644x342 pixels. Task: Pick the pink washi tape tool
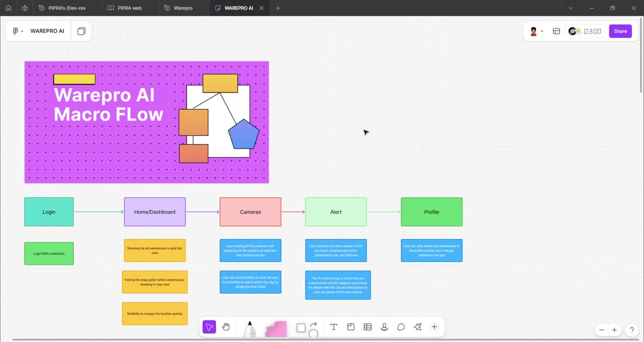coord(276,329)
